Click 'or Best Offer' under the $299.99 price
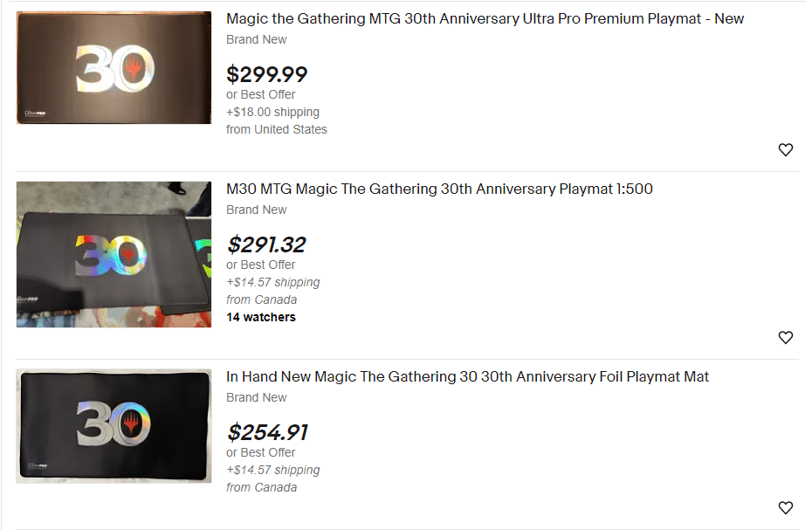This screenshot has width=812, height=530. point(260,94)
